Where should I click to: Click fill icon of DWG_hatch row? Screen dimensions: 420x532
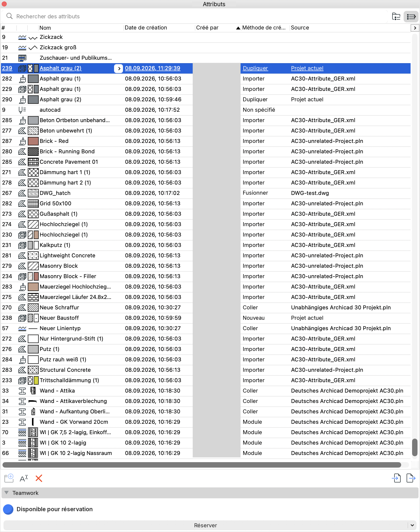(22, 193)
